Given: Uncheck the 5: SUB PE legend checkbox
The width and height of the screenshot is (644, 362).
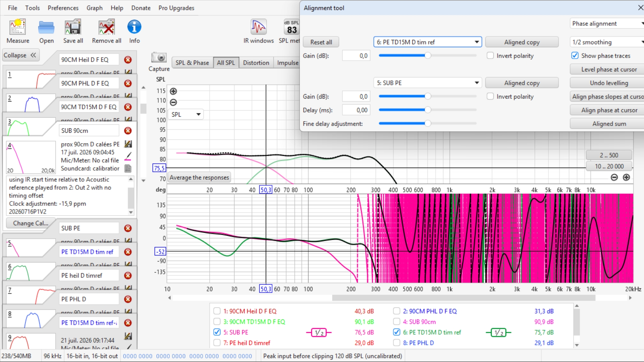Looking at the screenshot, I should coord(217,332).
